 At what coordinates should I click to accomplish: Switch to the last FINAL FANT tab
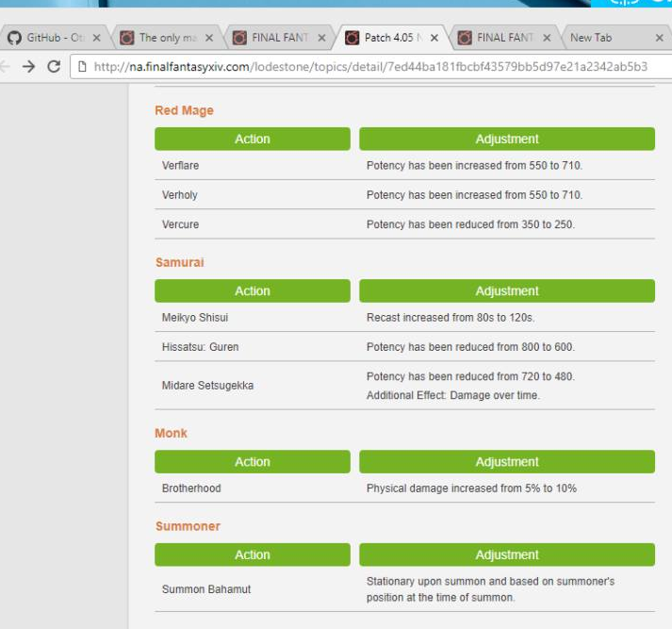point(505,38)
